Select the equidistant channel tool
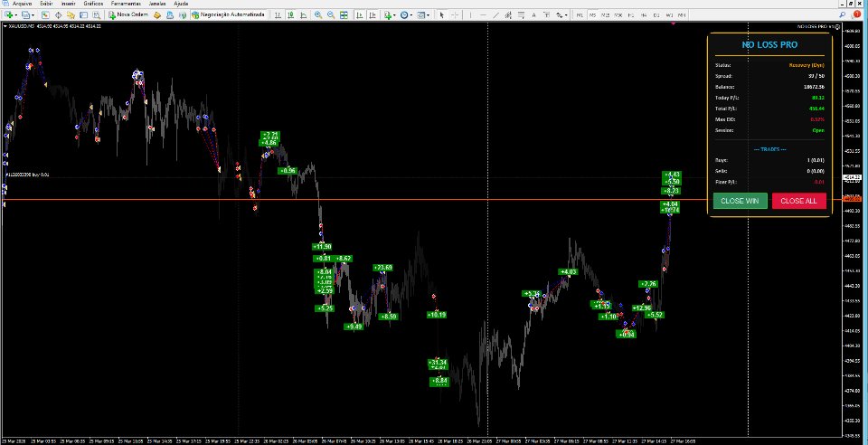This screenshot has height=445, width=868. pyautogui.click(x=507, y=15)
